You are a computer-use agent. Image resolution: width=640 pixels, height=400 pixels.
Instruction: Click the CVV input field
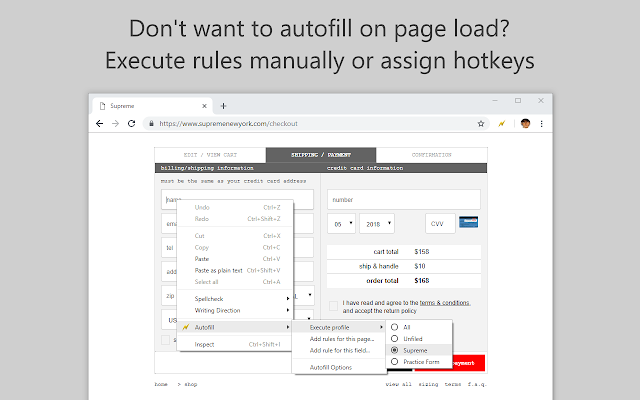point(440,224)
